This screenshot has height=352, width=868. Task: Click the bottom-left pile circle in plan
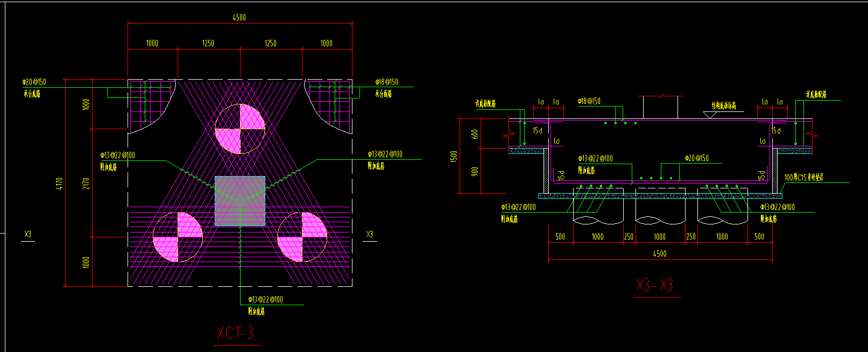pos(178,237)
